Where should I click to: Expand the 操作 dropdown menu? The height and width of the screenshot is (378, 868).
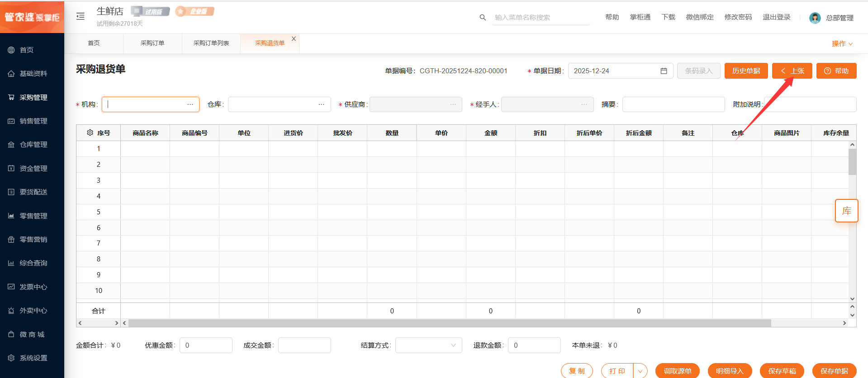(x=842, y=43)
